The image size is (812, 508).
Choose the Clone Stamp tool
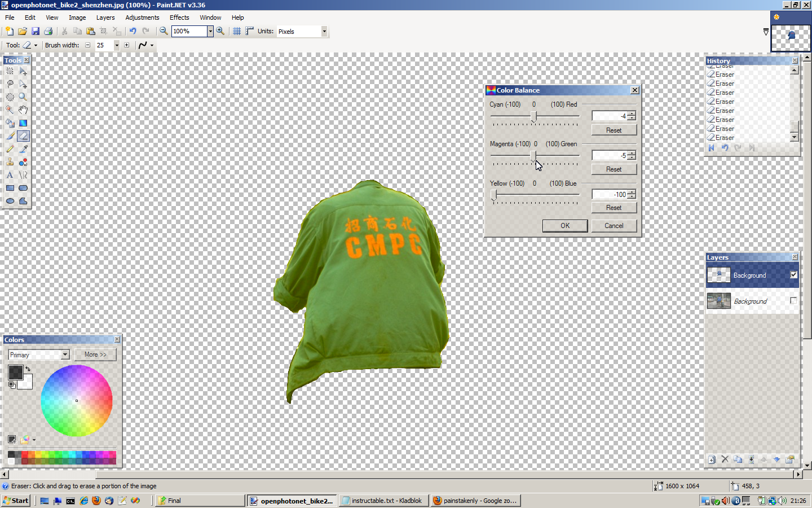10,162
